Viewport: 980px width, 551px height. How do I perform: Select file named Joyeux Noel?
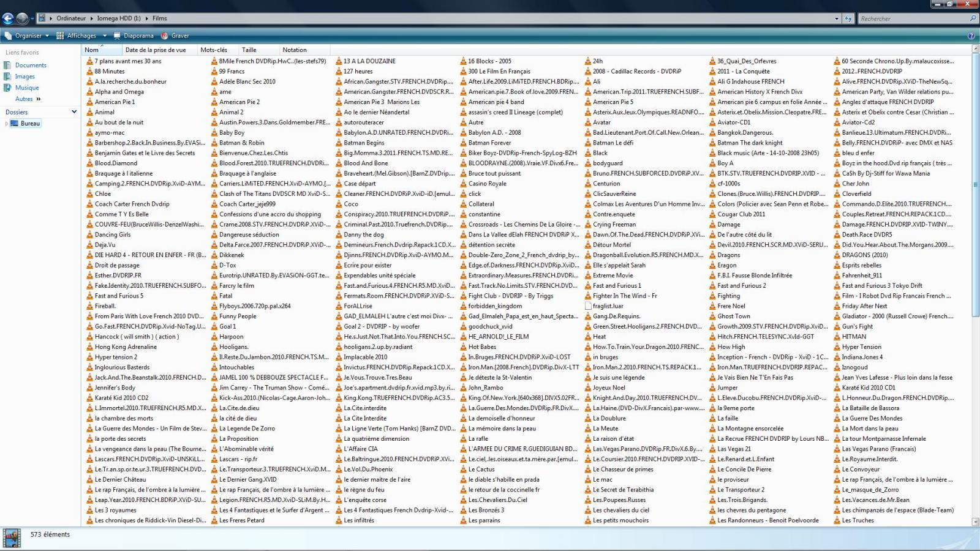[x=609, y=388]
